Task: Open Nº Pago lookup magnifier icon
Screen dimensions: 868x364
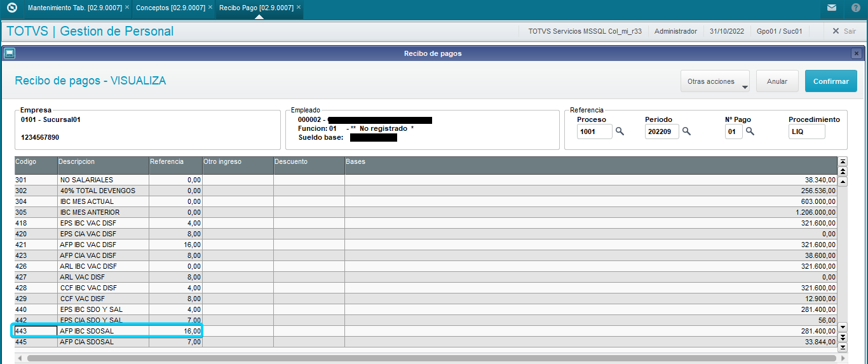Action: click(750, 131)
